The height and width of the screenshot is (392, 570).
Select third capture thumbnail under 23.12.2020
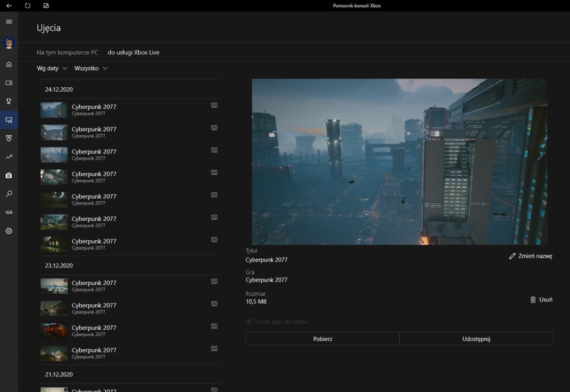point(54,331)
